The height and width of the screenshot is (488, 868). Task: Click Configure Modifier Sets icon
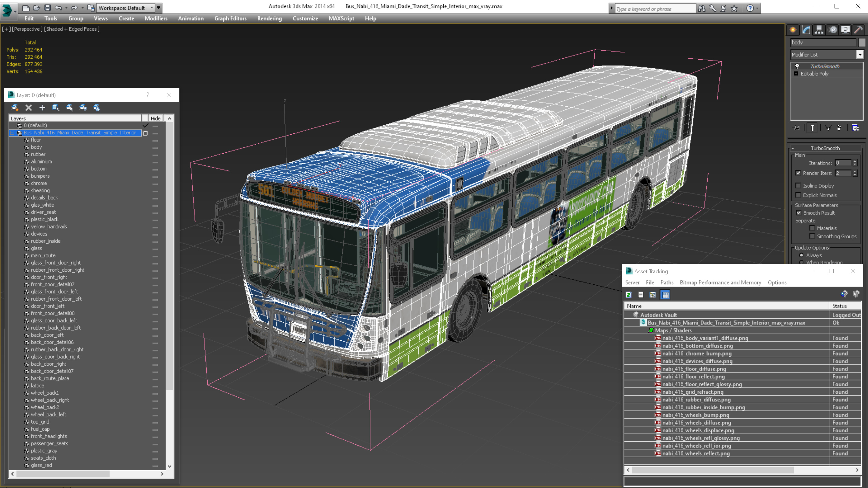pos(855,128)
